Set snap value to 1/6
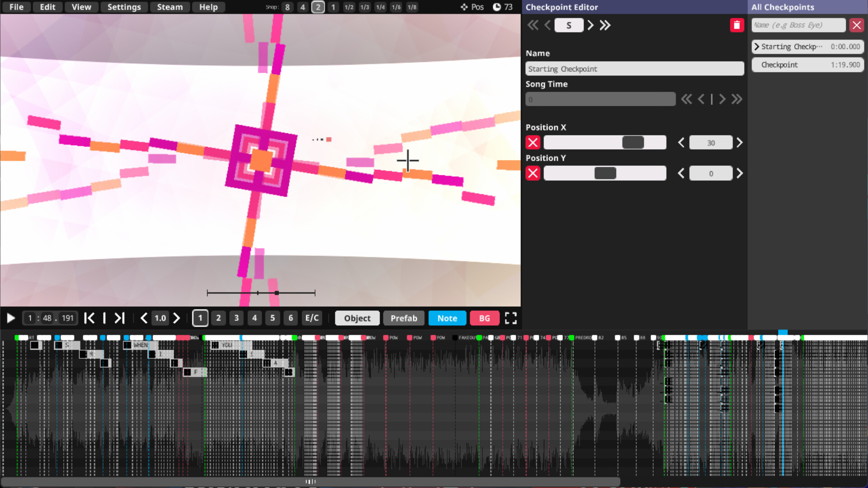The image size is (868, 488). pos(396,7)
